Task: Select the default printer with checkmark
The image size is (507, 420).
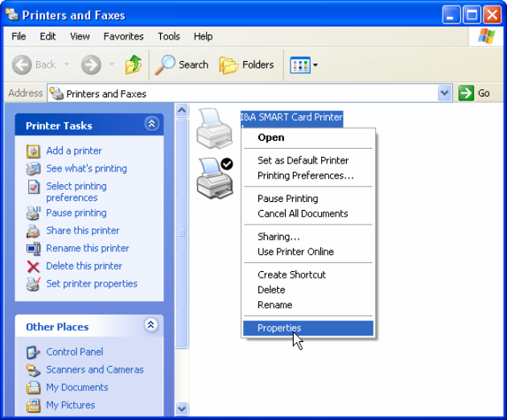Action: 215,178
